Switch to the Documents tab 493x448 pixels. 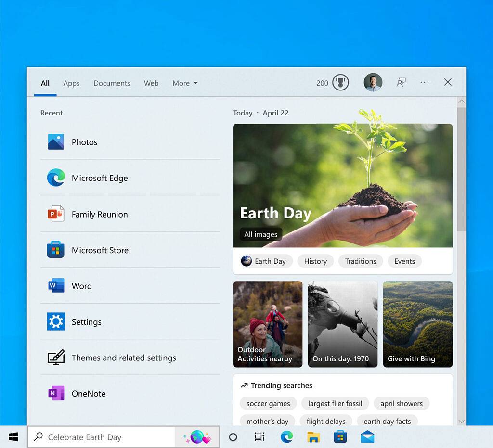click(112, 83)
